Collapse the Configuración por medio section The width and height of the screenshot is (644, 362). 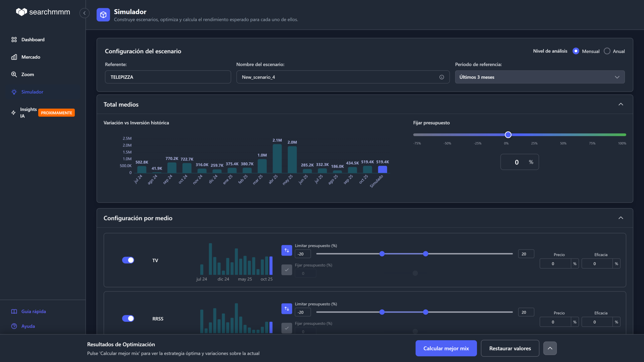point(621,218)
